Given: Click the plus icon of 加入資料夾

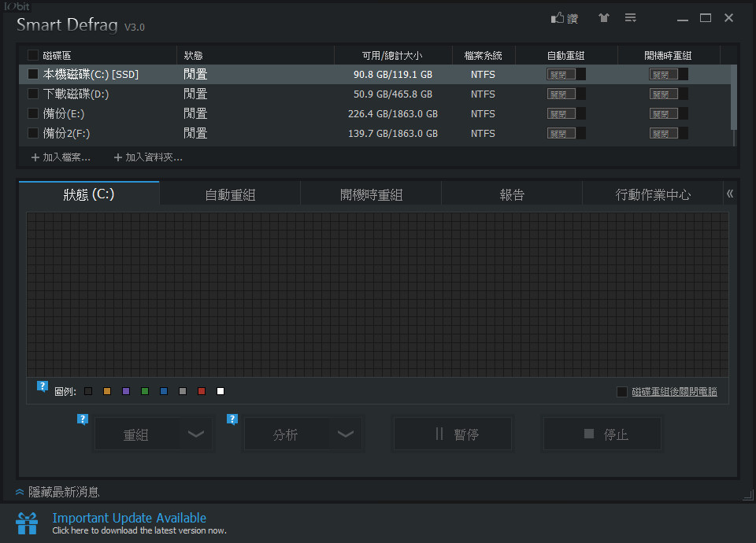Looking at the screenshot, I should [x=117, y=157].
